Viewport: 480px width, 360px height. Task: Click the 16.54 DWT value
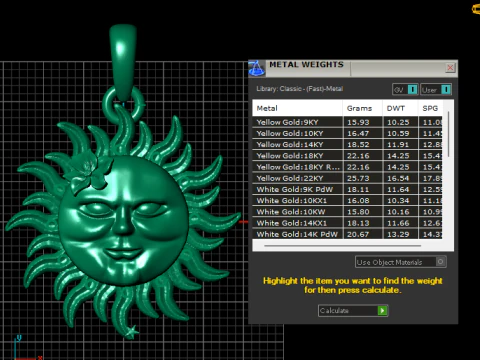tap(398, 178)
